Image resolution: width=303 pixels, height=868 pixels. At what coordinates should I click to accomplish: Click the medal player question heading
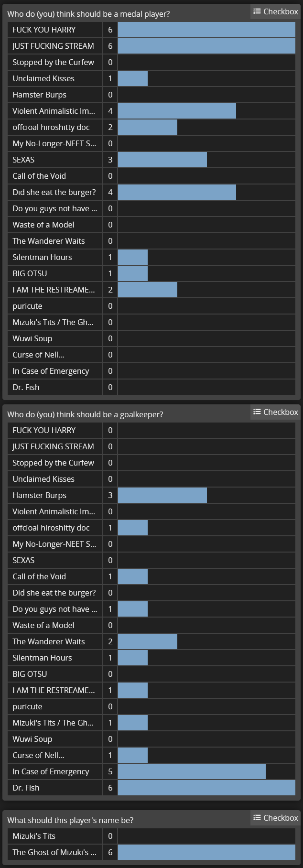coord(88,14)
